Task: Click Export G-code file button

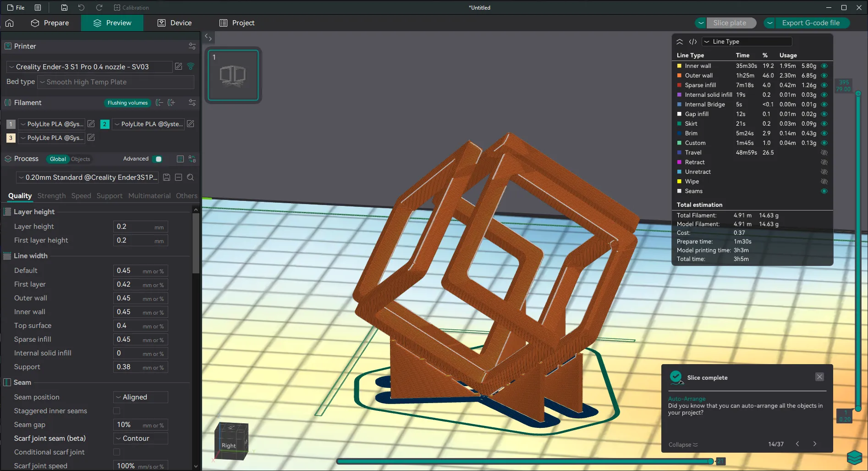Action: (x=811, y=23)
